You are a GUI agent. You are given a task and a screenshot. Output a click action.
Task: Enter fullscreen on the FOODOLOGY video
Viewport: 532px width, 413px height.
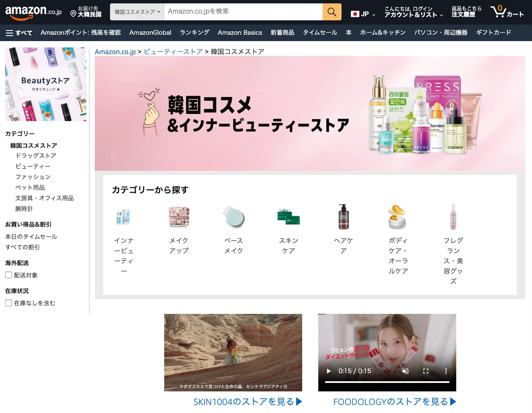tap(426, 371)
